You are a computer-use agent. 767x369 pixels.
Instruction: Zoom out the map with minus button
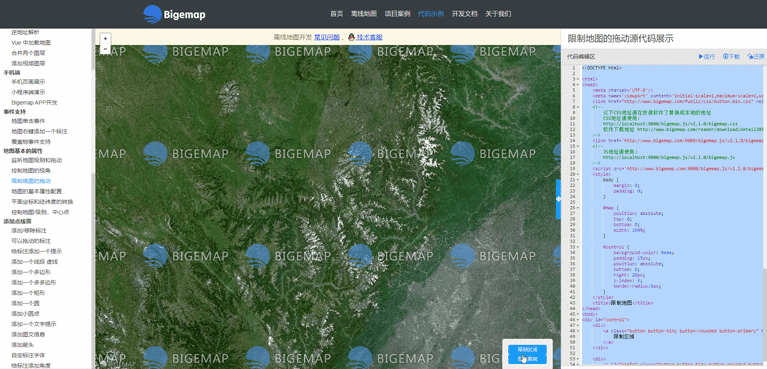tap(105, 49)
